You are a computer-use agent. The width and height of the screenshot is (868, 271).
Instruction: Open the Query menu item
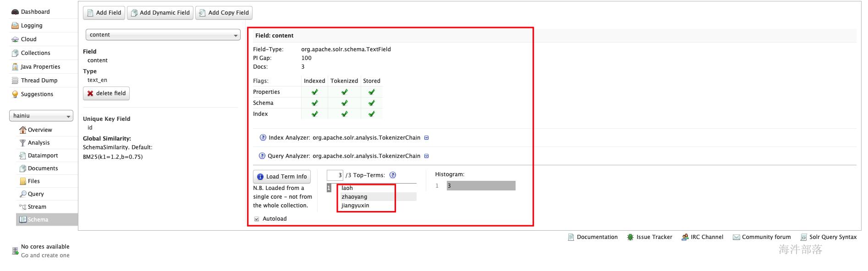click(x=35, y=194)
